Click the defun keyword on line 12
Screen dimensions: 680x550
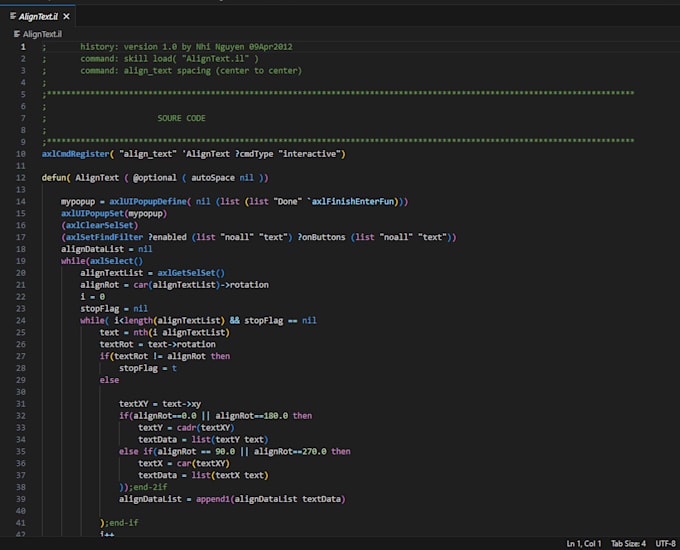pos(54,178)
